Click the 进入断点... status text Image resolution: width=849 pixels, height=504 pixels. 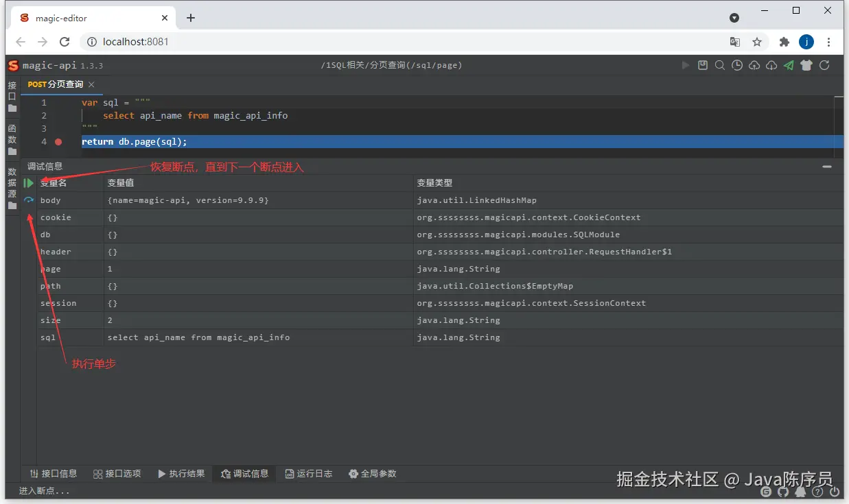pos(44,492)
